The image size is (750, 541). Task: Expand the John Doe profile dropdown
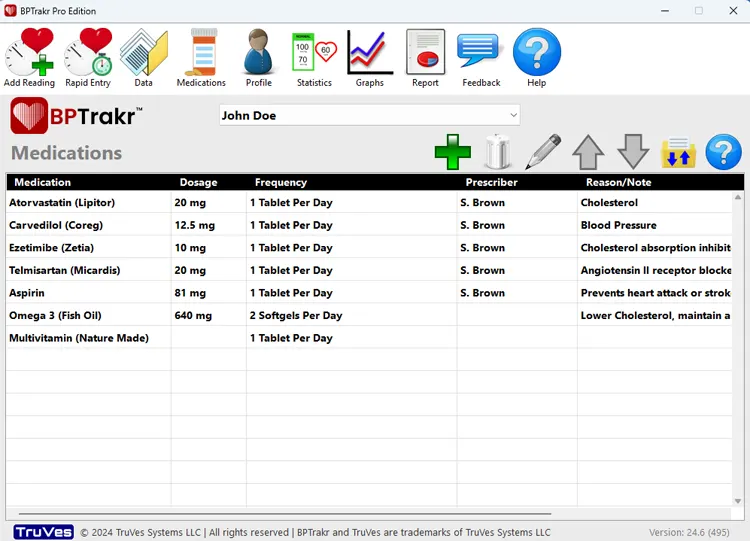513,115
